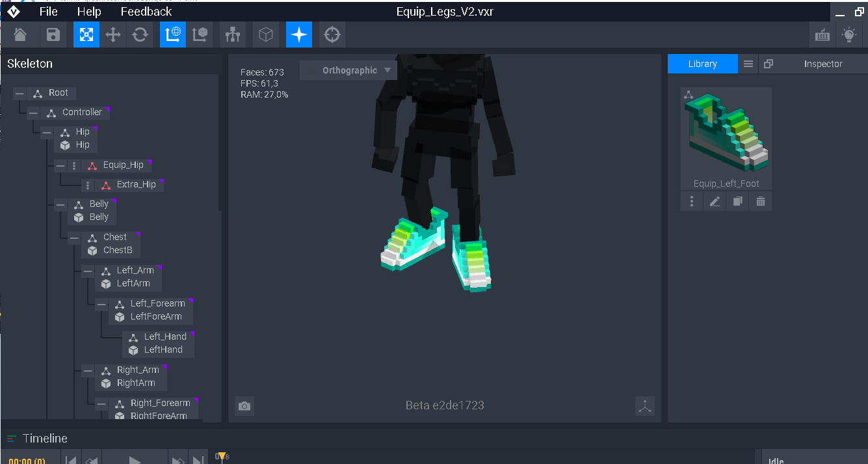Select the Move transform tool

click(x=113, y=34)
